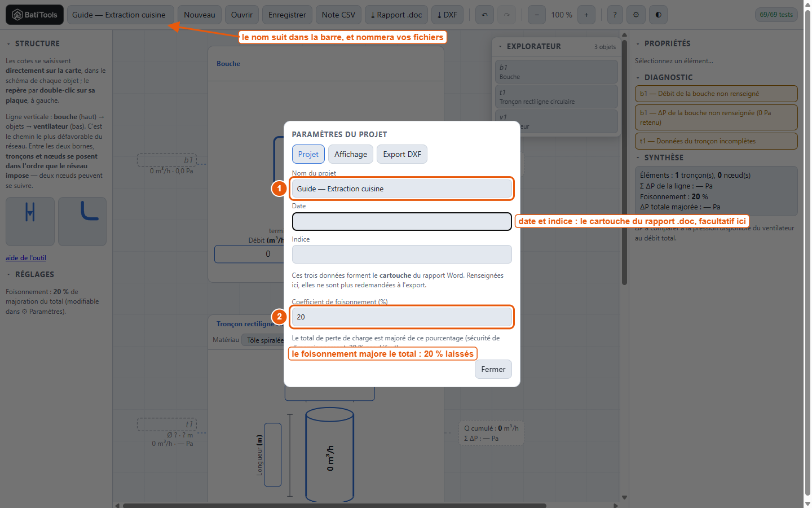Zoom in with the plus button
The width and height of the screenshot is (812, 508).
[x=586, y=15]
